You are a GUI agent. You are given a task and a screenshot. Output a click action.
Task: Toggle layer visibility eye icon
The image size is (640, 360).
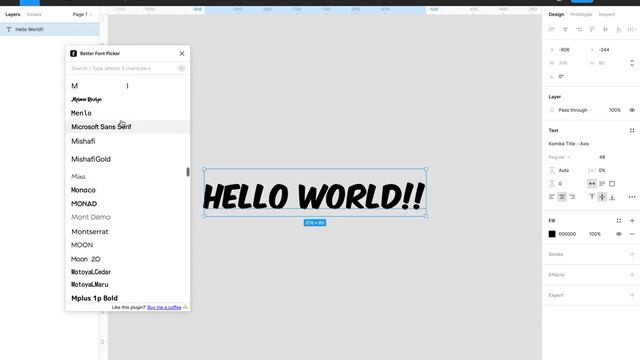pos(632,110)
